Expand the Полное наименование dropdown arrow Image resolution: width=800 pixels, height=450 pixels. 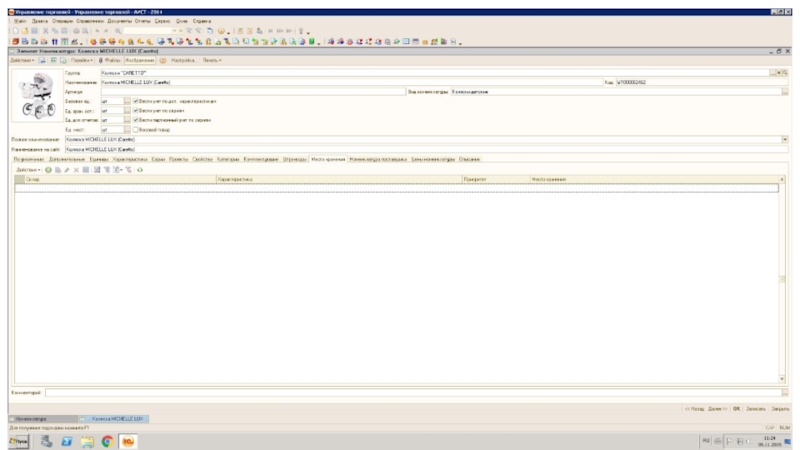[x=785, y=139]
